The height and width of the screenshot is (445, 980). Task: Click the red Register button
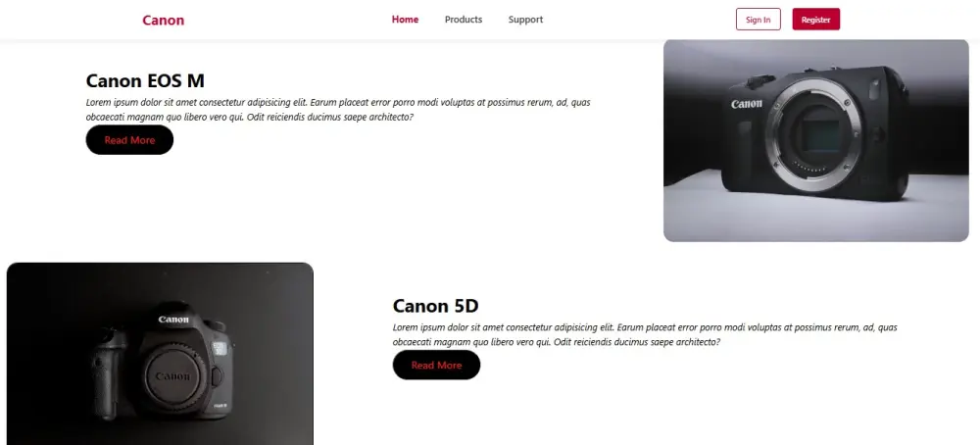tap(815, 20)
